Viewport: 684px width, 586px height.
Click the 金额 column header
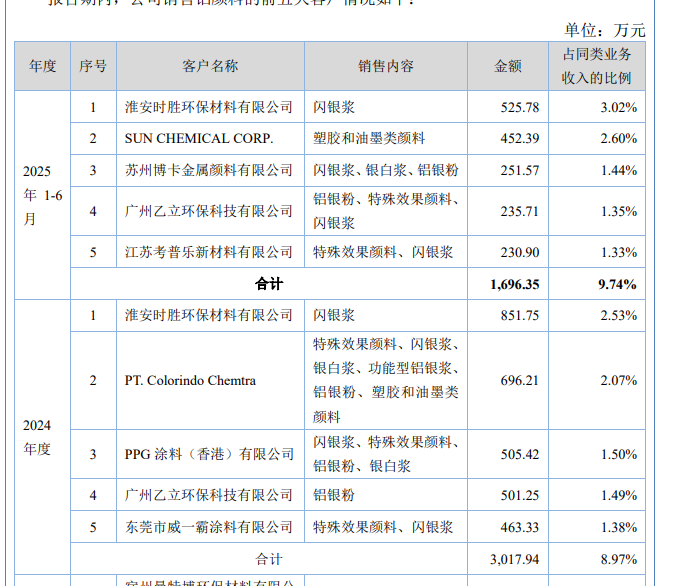[508, 66]
